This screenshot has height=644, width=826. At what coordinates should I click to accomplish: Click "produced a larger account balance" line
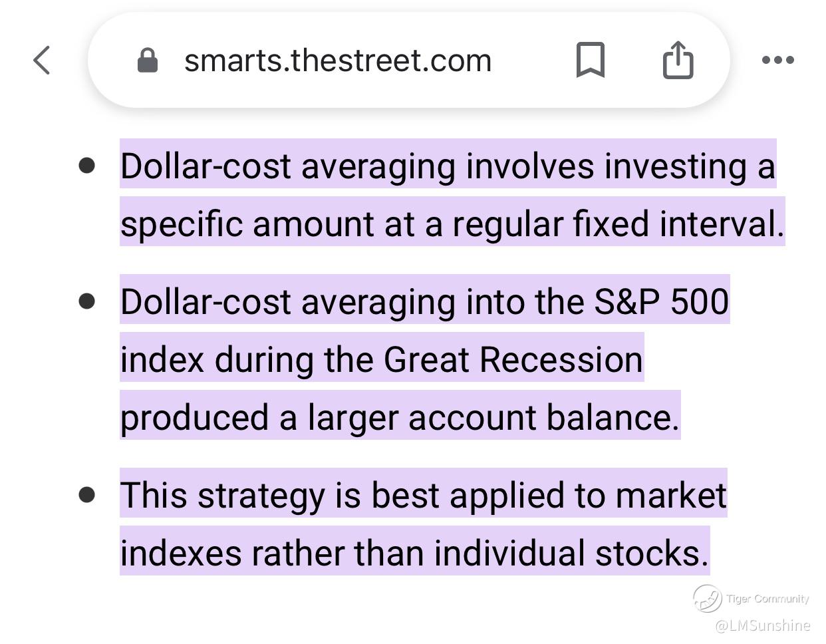coord(399,416)
